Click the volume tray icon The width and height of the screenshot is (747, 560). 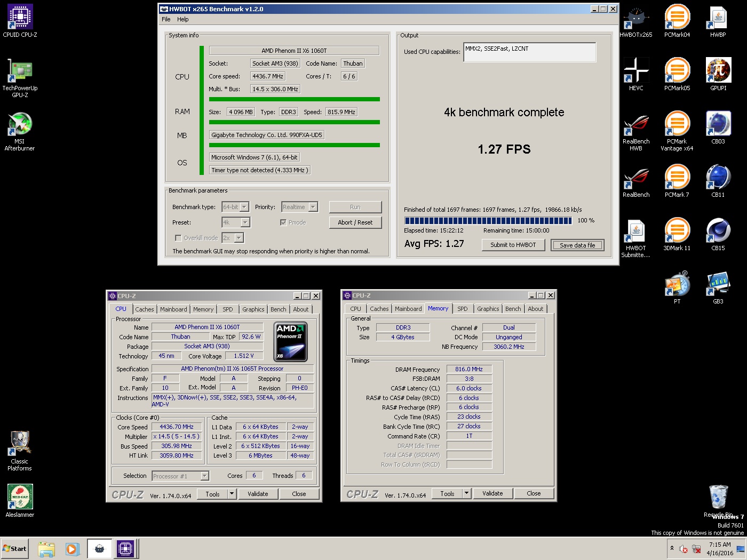point(684,549)
